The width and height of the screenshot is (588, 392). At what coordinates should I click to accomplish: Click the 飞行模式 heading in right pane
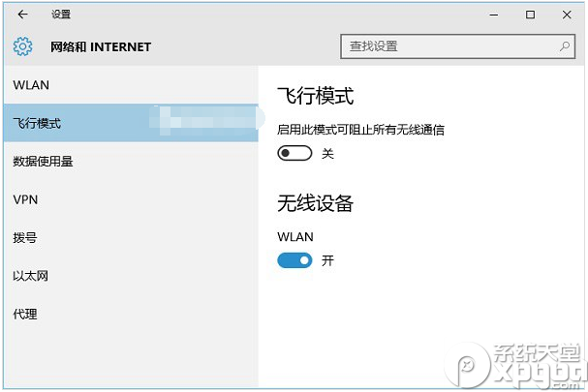[316, 96]
